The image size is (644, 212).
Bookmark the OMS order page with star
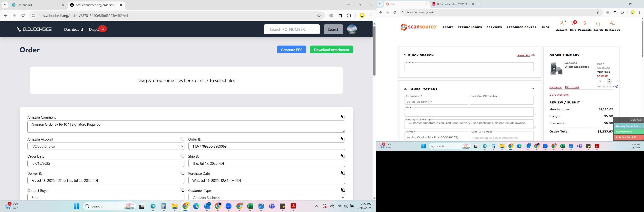tap(319, 16)
